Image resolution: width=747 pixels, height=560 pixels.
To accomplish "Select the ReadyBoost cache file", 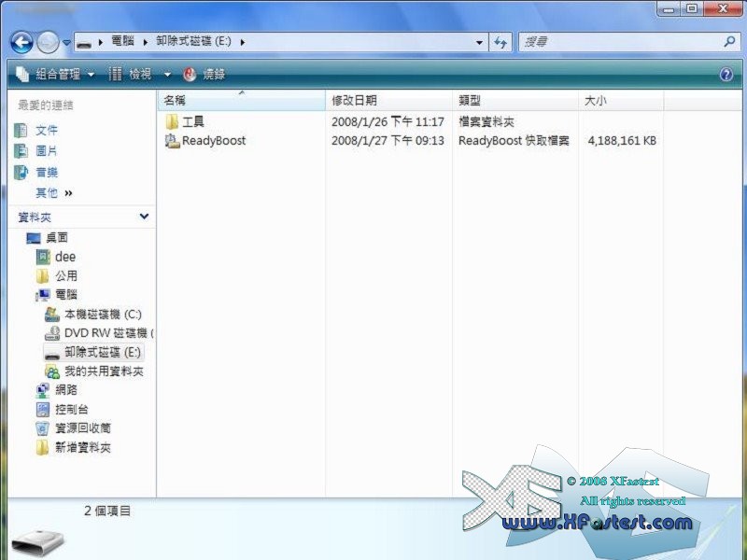I will click(213, 141).
